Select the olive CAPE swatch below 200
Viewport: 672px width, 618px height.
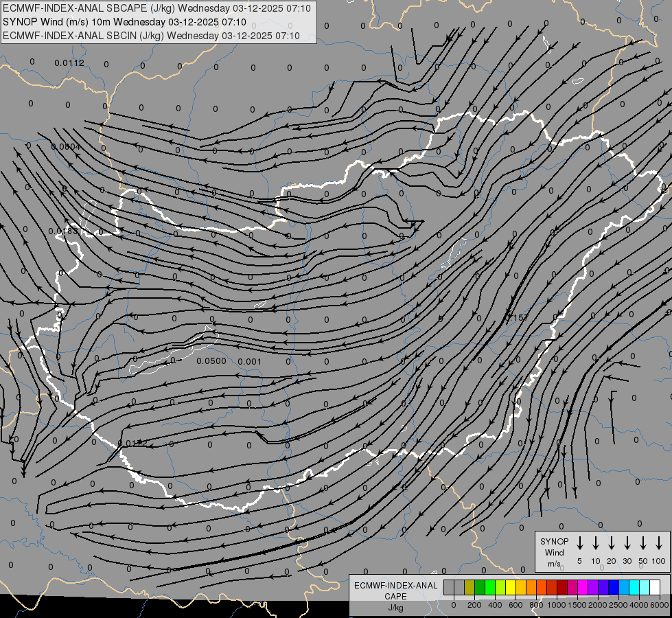pos(470,587)
